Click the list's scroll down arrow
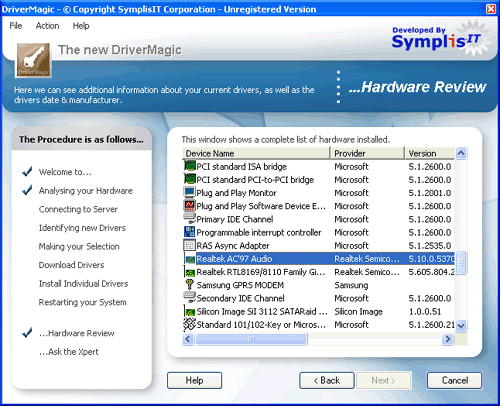The width and height of the screenshot is (500, 406). pos(461,326)
